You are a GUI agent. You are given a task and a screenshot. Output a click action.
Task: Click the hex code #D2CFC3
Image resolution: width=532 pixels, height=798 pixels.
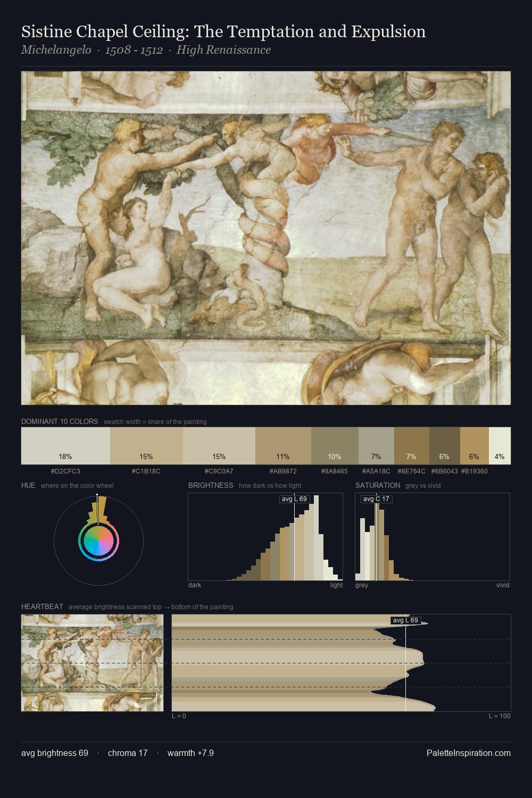point(65,471)
